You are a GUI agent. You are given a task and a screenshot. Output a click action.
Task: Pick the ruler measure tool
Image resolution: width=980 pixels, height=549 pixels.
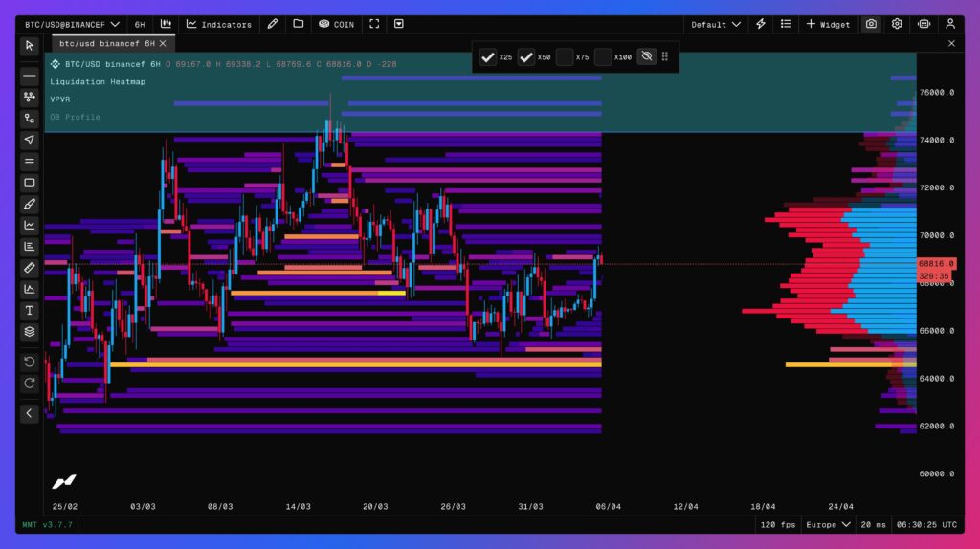[30, 268]
